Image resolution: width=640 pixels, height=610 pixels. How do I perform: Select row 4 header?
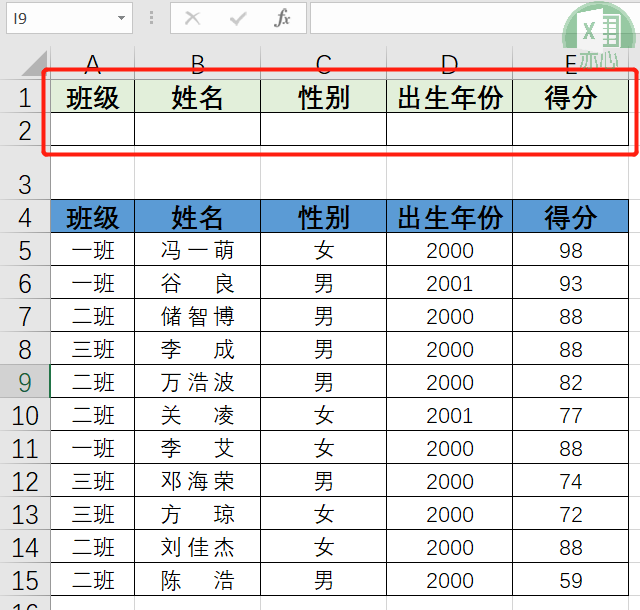pyautogui.click(x=25, y=217)
